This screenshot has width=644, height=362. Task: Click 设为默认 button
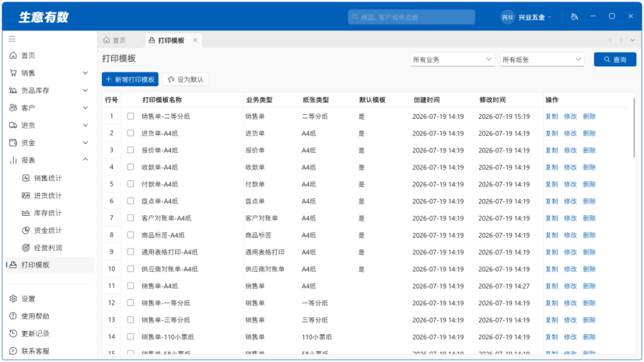pos(186,79)
